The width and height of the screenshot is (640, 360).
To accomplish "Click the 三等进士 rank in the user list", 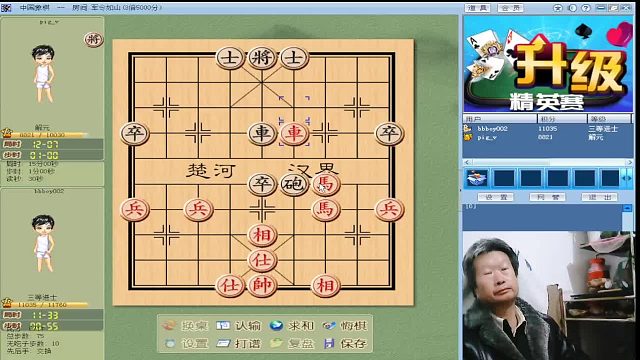I will tap(602, 129).
